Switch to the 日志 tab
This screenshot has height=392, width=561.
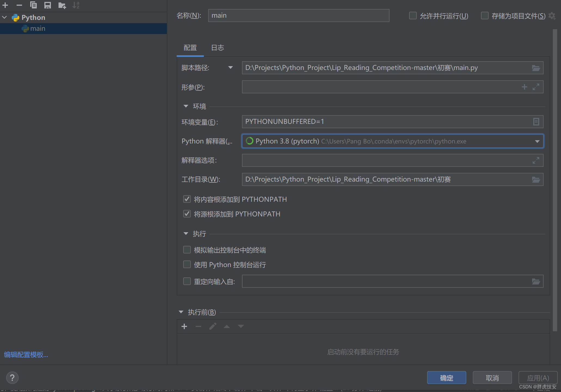click(217, 48)
